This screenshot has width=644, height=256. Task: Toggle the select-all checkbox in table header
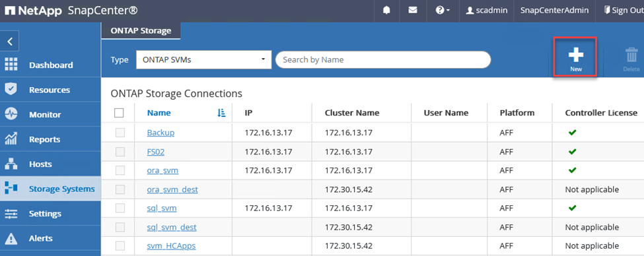point(119,113)
